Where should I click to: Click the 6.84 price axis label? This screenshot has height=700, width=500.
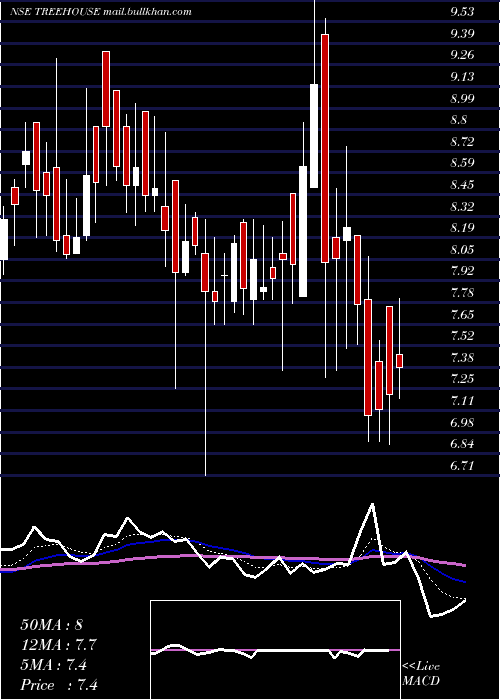tap(462, 443)
